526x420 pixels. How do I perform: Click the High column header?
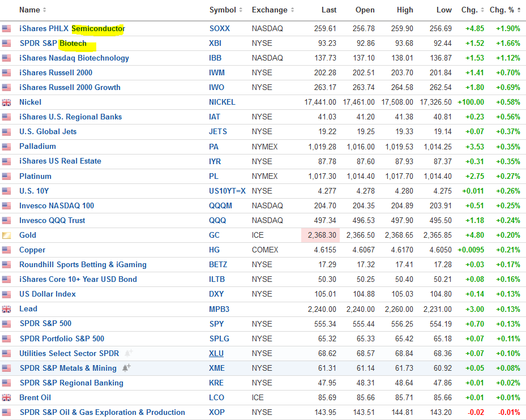[x=405, y=10]
